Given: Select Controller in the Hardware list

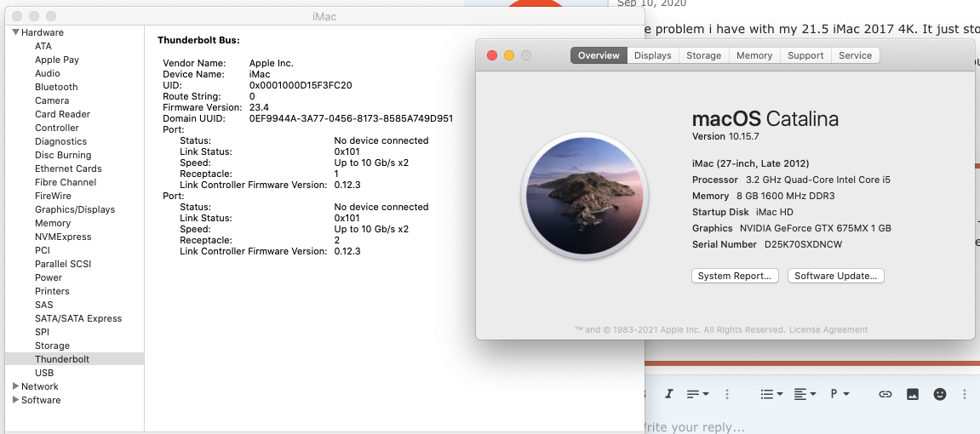Looking at the screenshot, I should (x=57, y=128).
